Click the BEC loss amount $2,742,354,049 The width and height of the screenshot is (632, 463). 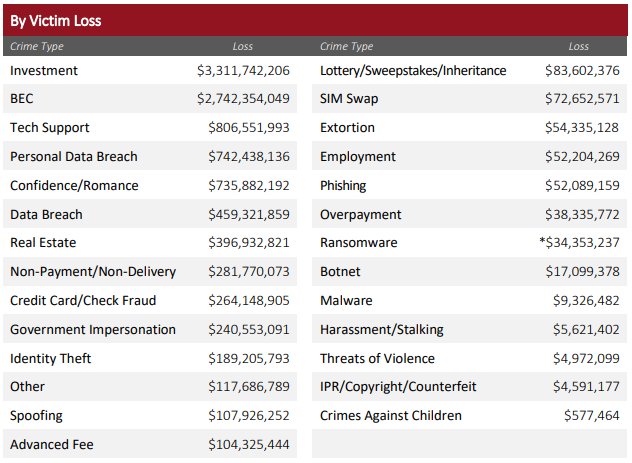point(243,99)
